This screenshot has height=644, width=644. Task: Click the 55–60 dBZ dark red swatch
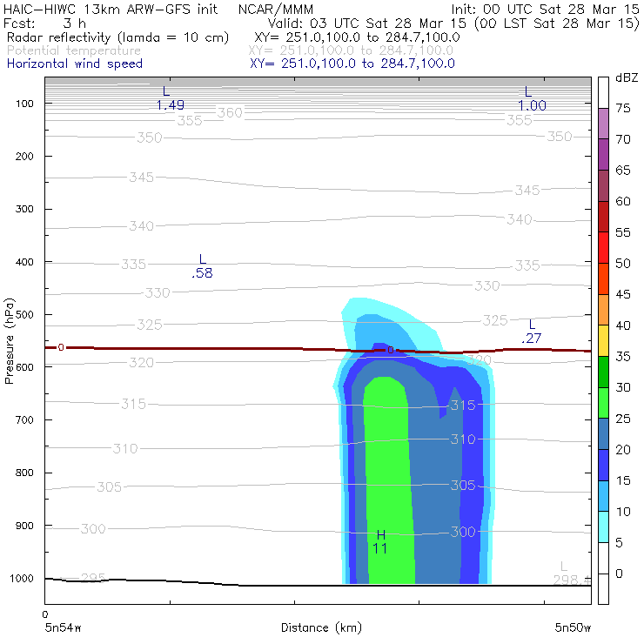click(x=603, y=217)
